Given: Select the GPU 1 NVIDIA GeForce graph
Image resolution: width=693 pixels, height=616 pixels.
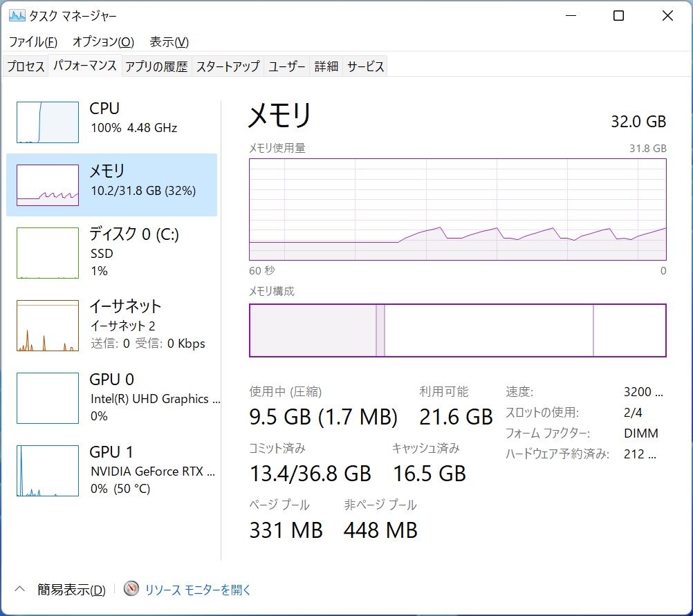Looking at the screenshot, I should (x=48, y=471).
